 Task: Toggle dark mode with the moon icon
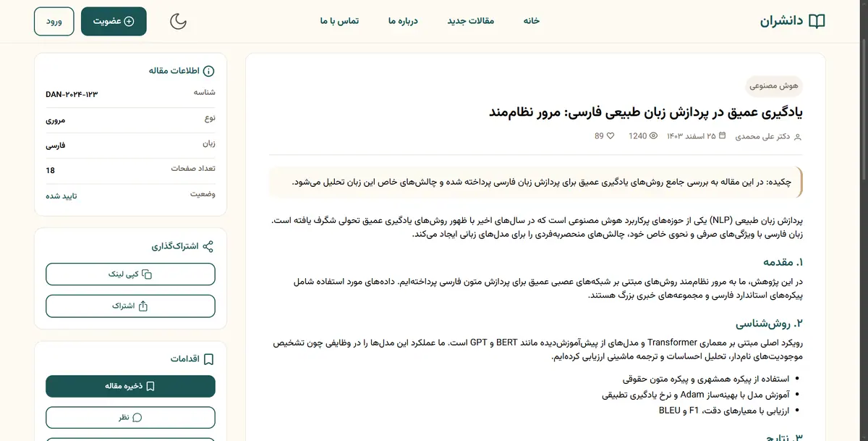click(x=178, y=21)
